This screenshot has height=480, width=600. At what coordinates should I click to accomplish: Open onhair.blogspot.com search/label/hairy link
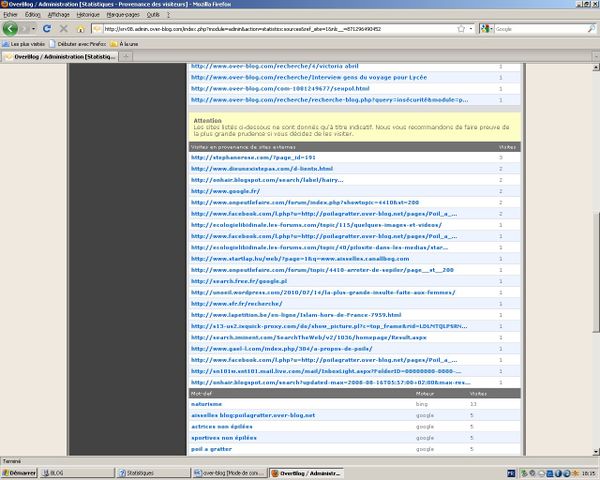267,180
